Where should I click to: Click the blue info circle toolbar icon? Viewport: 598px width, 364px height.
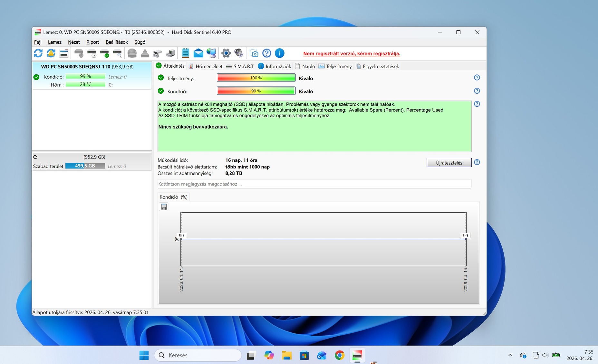click(280, 53)
